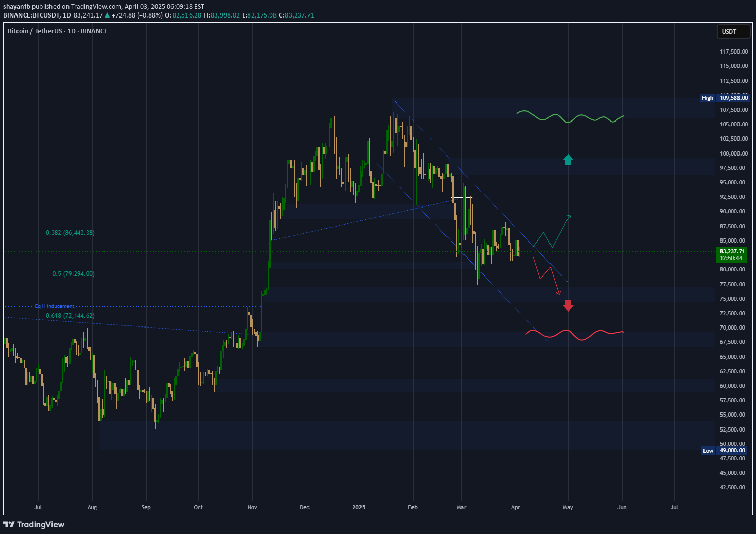Click the 117,500.00 price axis label
The width and height of the screenshot is (756, 534).
coord(734,51)
